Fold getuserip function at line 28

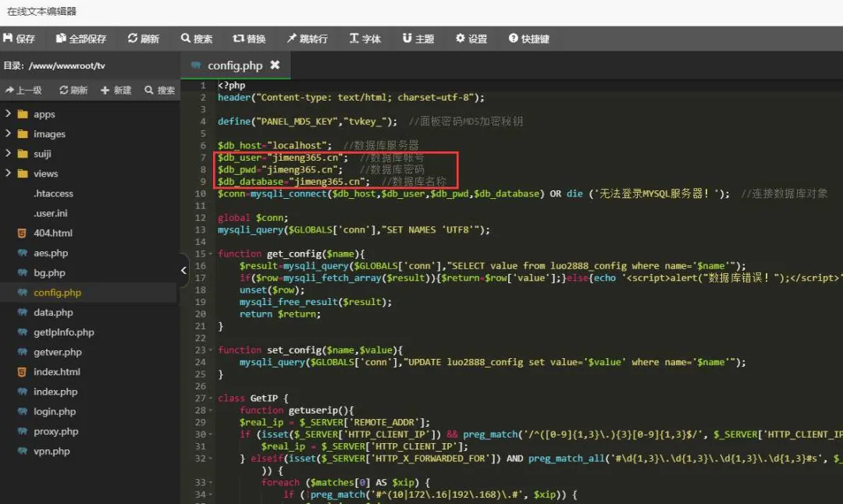tap(210, 410)
